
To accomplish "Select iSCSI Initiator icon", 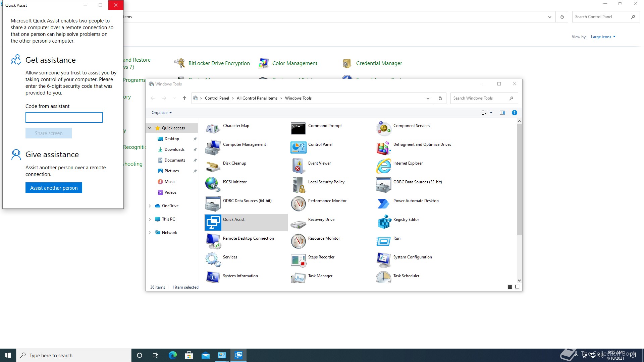I will (x=213, y=185).
